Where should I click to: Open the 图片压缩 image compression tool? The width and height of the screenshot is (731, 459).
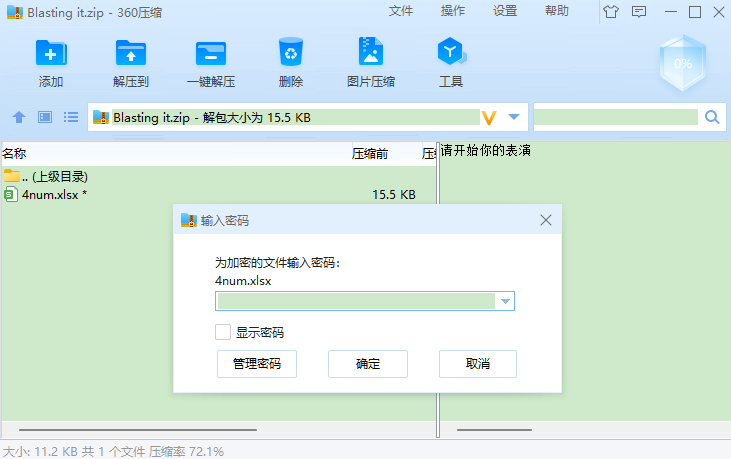click(x=371, y=51)
